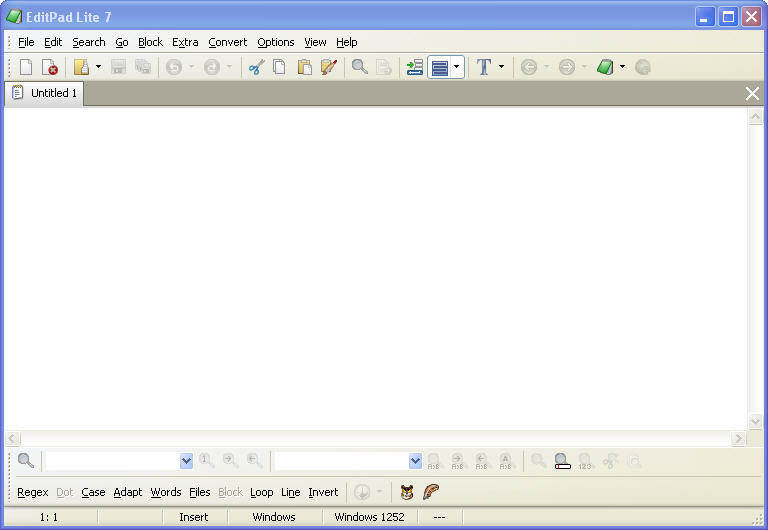
Task: Open the Extra menu
Action: pos(185,42)
